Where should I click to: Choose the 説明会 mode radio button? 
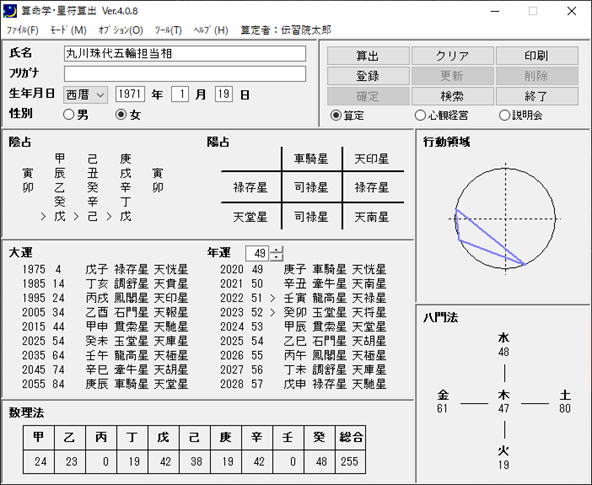pos(504,115)
